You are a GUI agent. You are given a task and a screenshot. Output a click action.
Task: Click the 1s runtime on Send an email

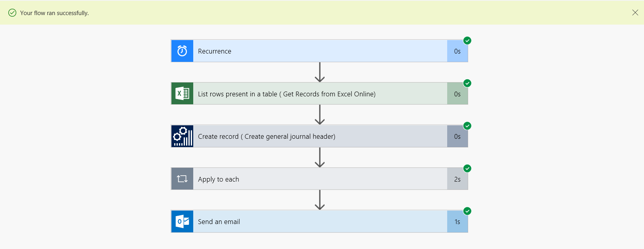[x=457, y=221]
